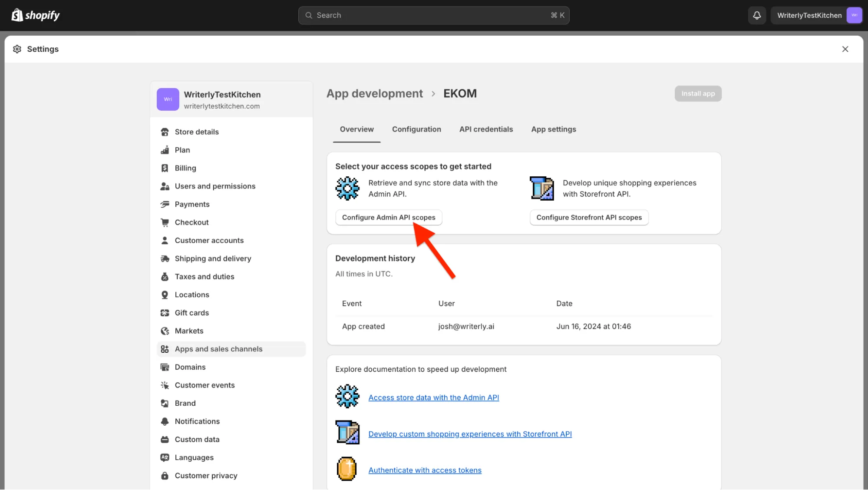Switch to the Configuration tab
The image size is (868, 490).
[x=416, y=129]
